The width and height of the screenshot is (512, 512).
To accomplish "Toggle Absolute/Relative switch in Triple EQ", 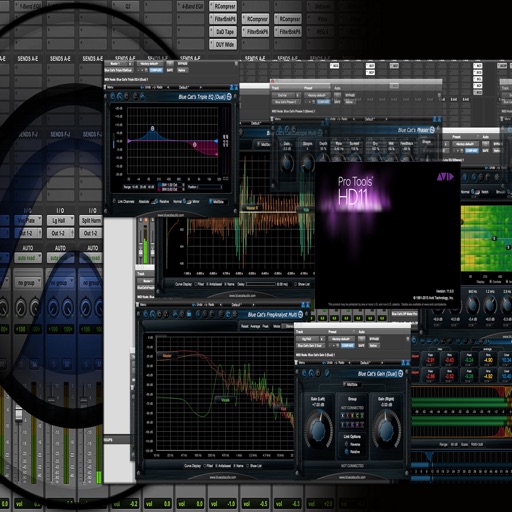I will pyautogui.click(x=154, y=201).
